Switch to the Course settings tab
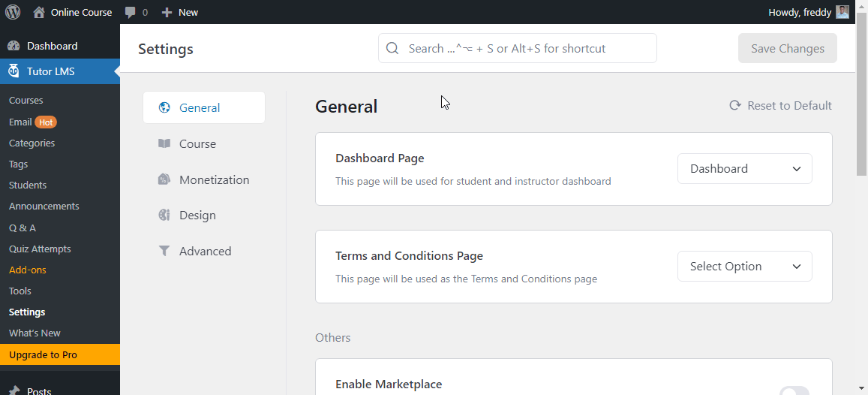Viewport: 868px width, 395px height. 204,143
